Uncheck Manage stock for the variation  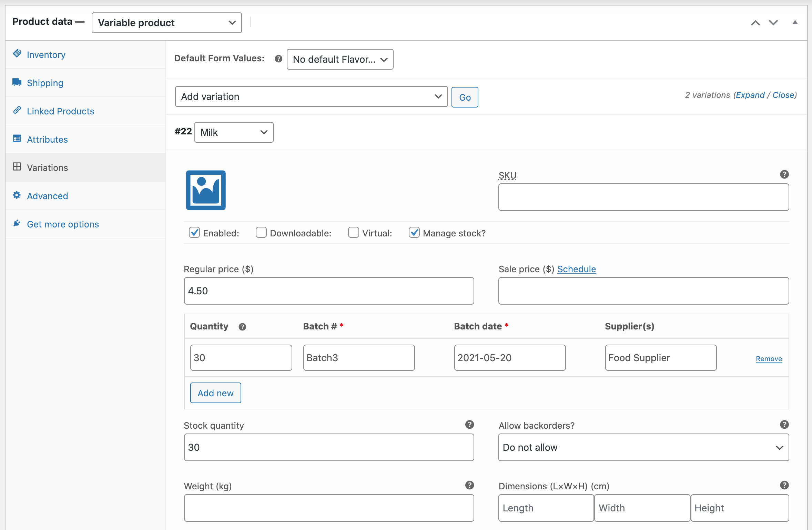[x=414, y=233]
